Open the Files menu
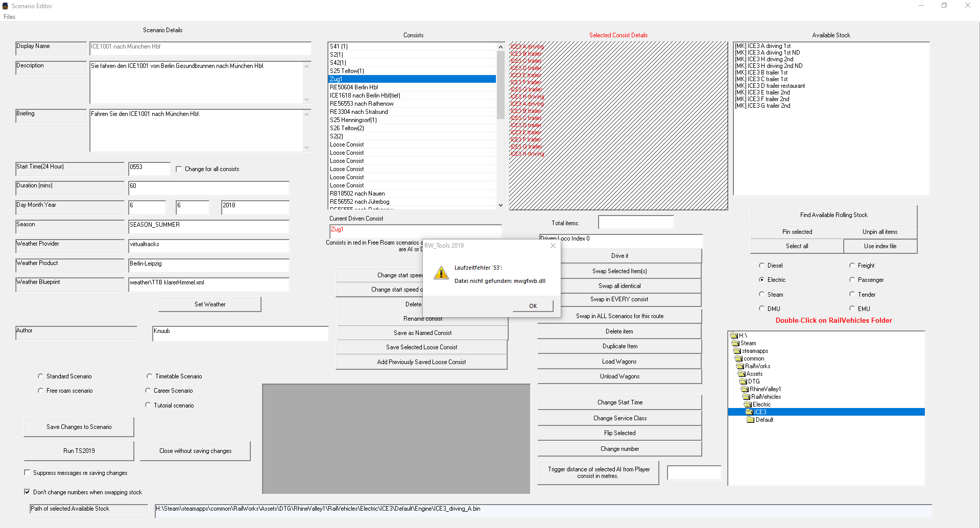The height and width of the screenshot is (528, 980). [9, 17]
